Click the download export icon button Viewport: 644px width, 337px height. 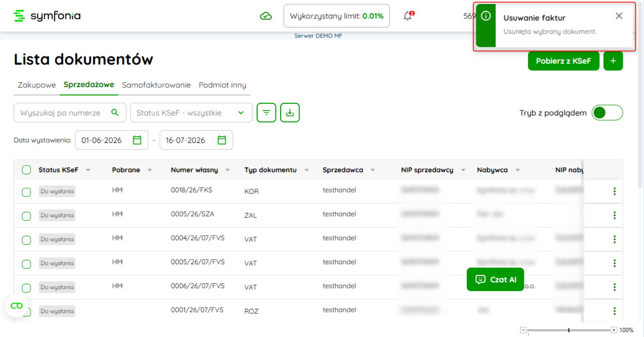coord(290,113)
